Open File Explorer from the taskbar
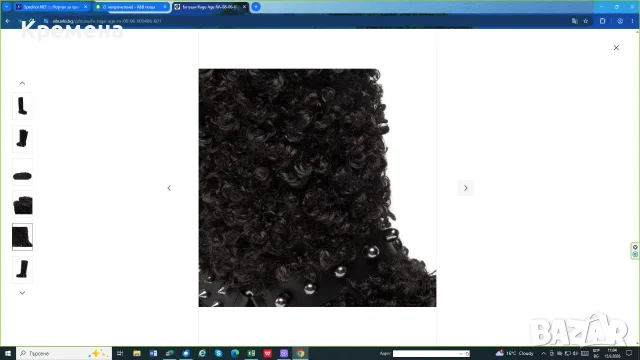640x360 pixels. click(x=137, y=353)
